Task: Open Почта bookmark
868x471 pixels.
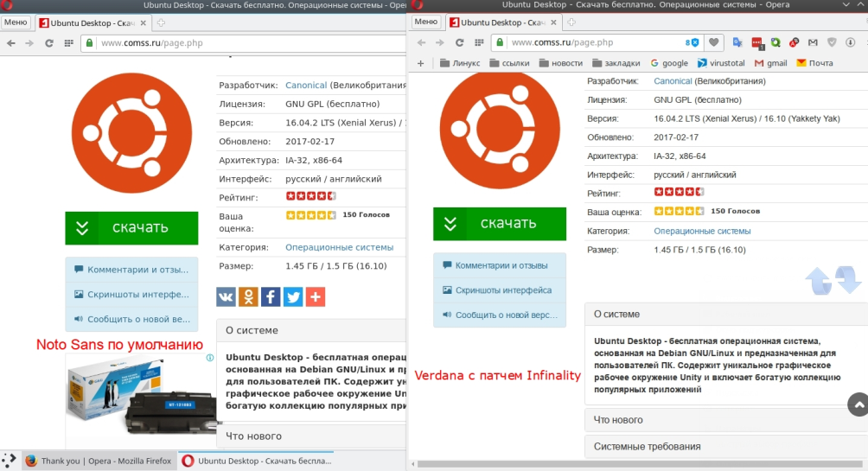Action: click(x=814, y=63)
